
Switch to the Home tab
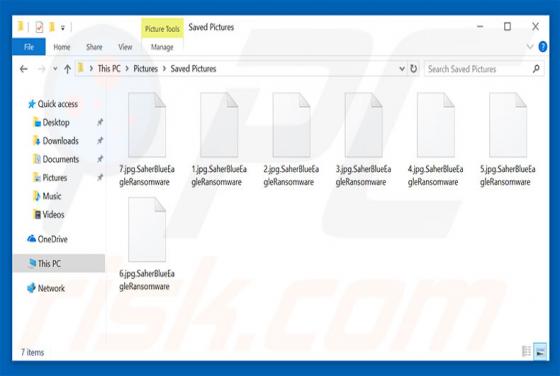coord(62,47)
